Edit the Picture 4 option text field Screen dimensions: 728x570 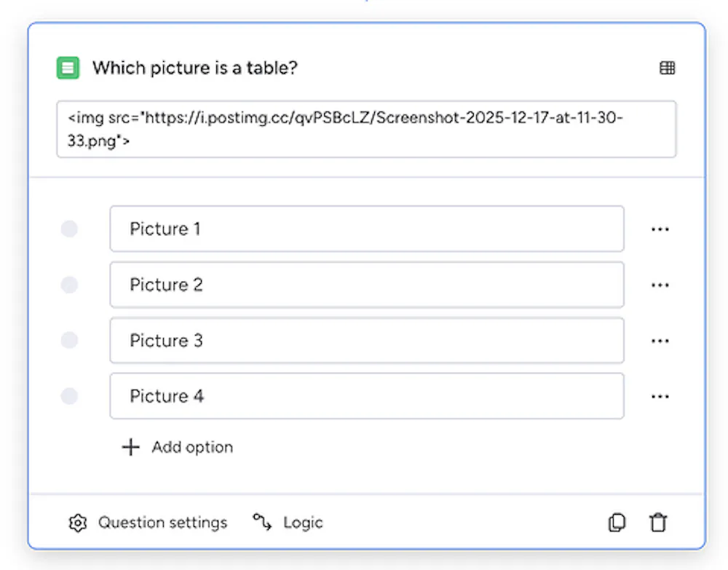click(x=366, y=396)
